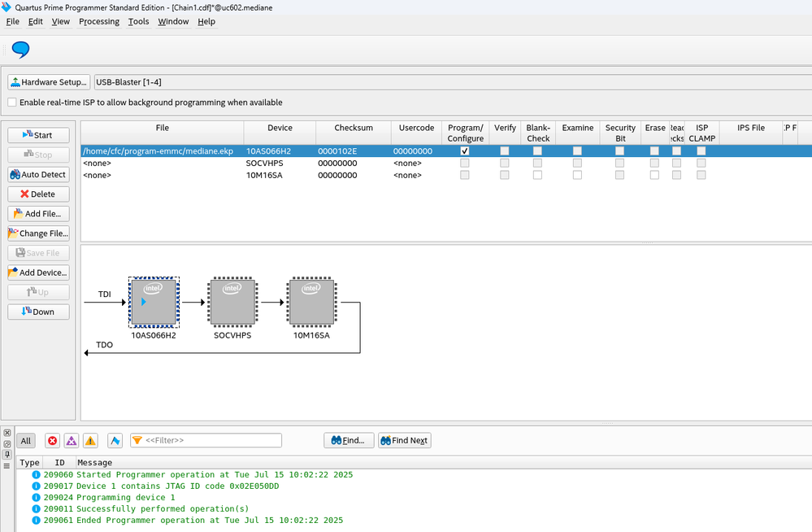Open the Tools menu
This screenshot has width=812, height=532.
pyautogui.click(x=139, y=22)
